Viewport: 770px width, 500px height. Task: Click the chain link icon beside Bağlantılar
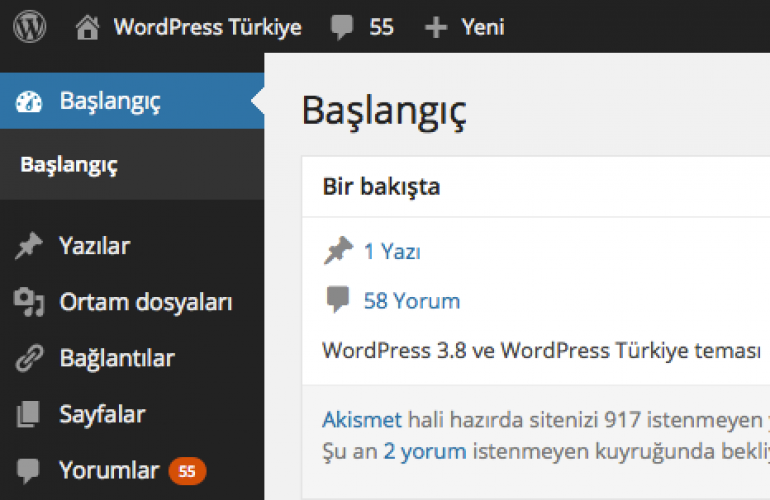point(29,358)
